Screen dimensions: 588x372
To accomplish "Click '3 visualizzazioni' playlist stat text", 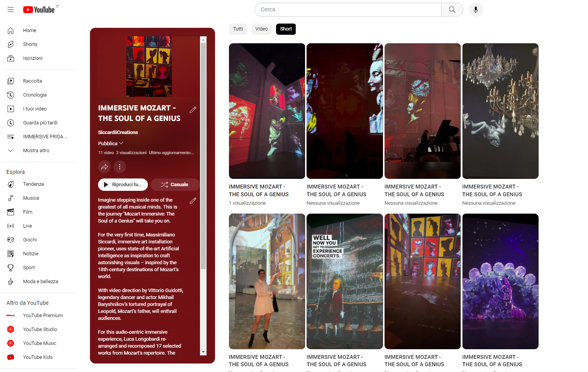I will click(x=131, y=153).
